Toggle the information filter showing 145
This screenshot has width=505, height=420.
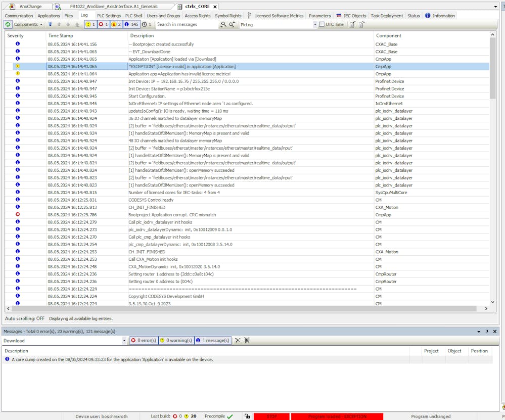tap(132, 24)
